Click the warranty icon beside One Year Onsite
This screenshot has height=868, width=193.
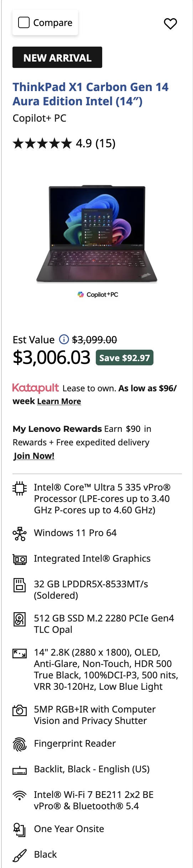20,830
